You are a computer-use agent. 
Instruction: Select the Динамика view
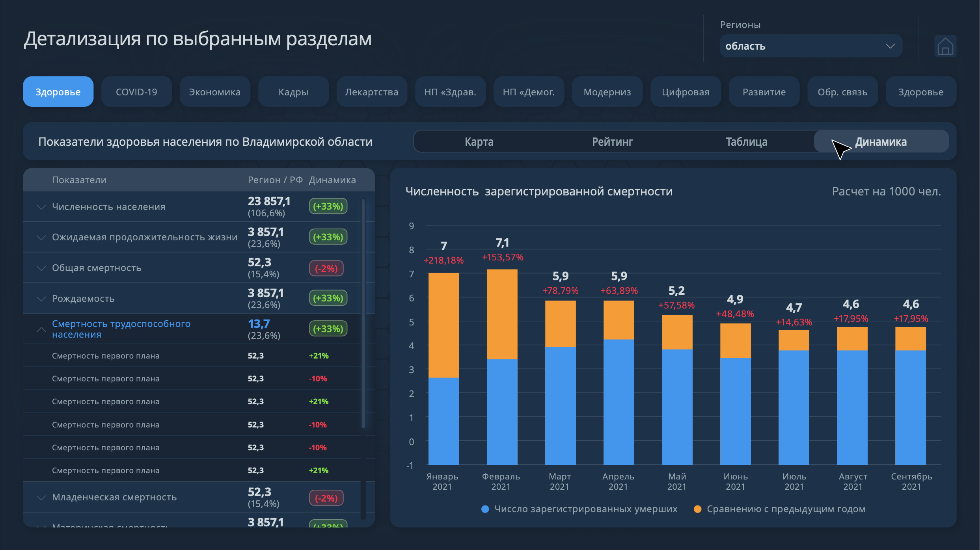(x=881, y=141)
